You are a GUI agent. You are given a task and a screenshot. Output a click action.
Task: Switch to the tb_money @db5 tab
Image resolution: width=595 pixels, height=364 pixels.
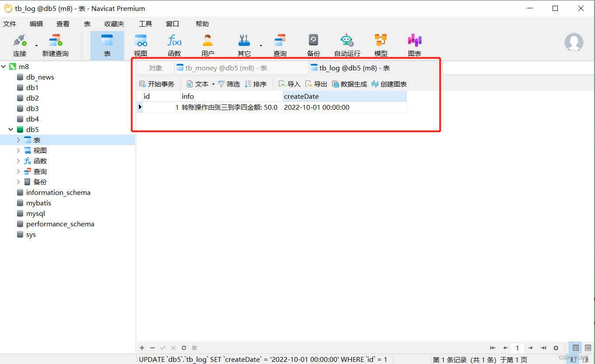coord(241,68)
